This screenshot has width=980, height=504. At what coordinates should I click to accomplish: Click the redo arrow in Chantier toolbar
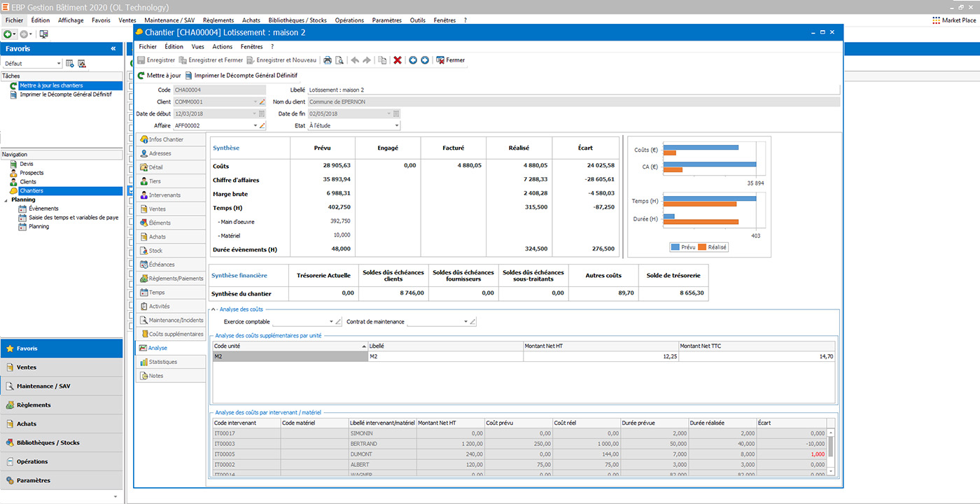click(x=367, y=60)
